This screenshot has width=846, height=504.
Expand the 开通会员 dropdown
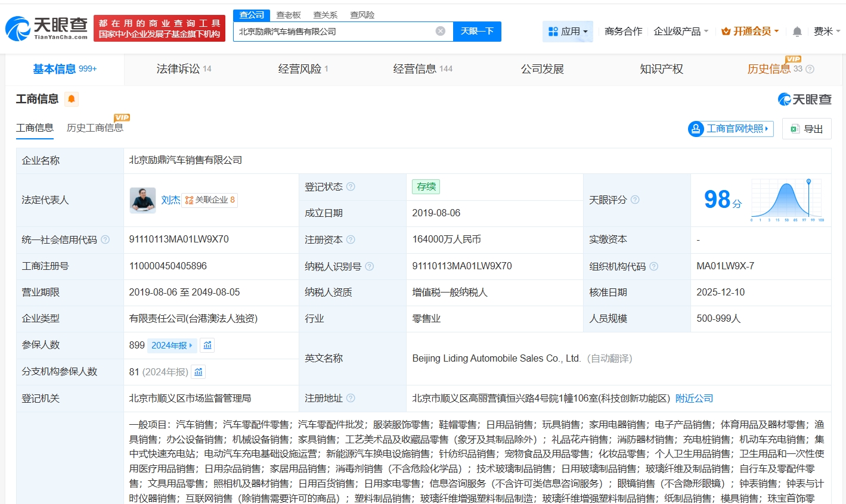[x=750, y=31]
